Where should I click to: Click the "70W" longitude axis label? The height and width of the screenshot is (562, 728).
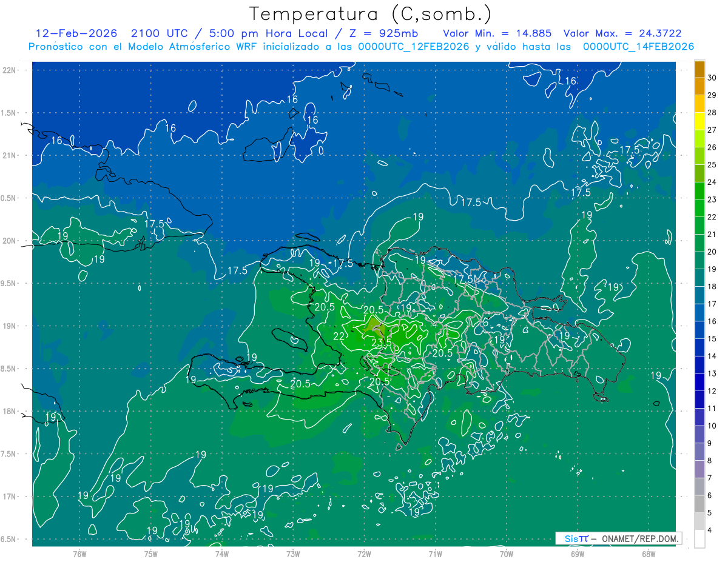pyautogui.click(x=506, y=554)
